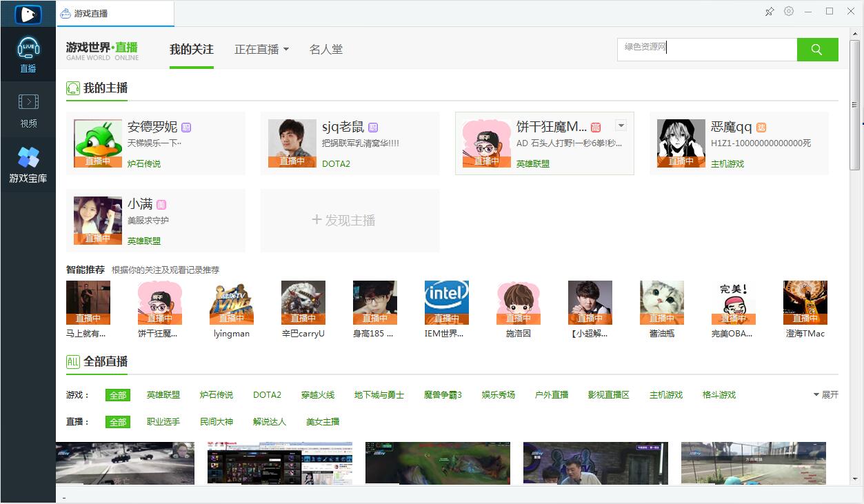Open the 直播 section in the left sidebar
Viewport: 864px width, 504px height.
coord(28,52)
